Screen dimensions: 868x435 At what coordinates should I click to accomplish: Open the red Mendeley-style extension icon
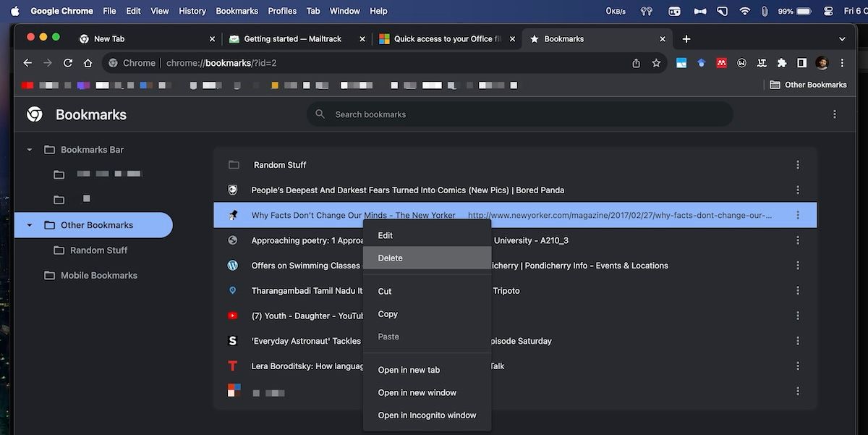[x=721, y=63]
